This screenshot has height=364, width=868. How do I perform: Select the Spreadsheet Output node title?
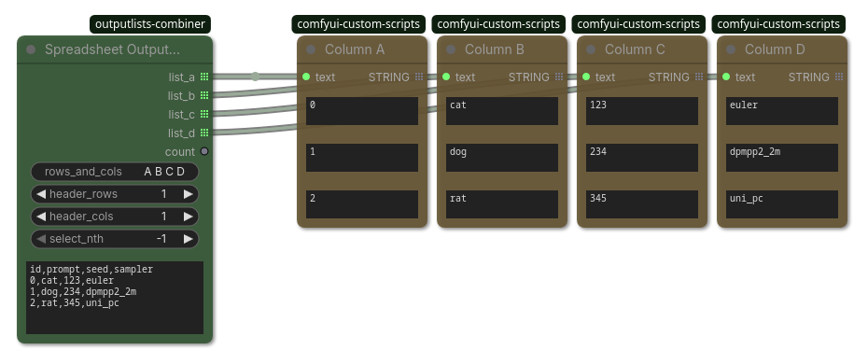tap(112, 49)
